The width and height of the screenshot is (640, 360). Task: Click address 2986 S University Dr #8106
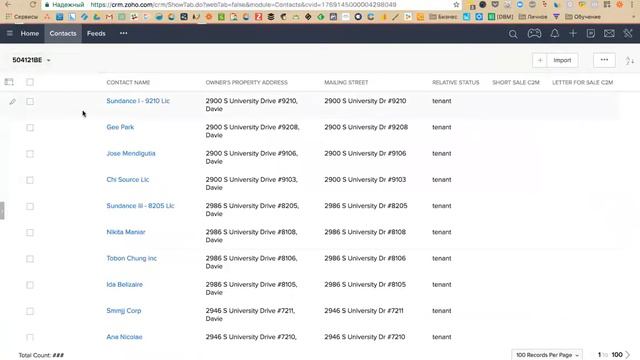point(365,258)
